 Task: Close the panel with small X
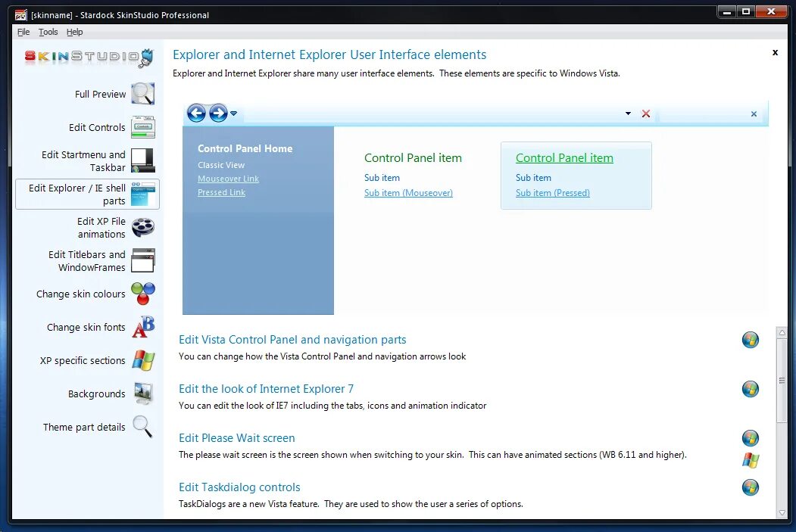(775, 52)
